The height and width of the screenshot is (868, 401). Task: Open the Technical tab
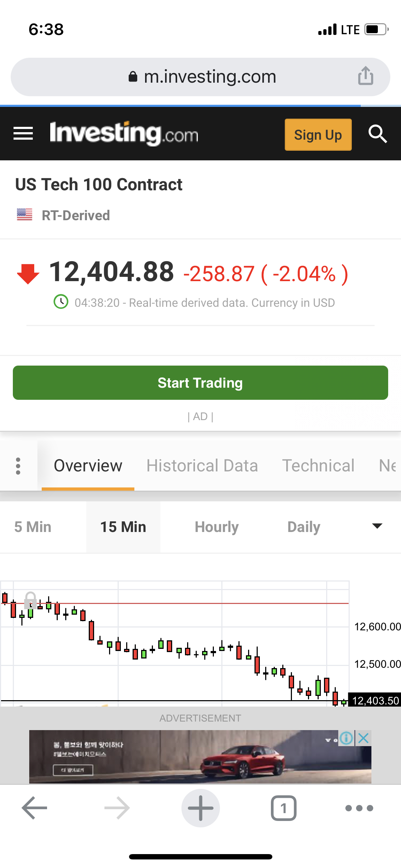tap(318, 466)
